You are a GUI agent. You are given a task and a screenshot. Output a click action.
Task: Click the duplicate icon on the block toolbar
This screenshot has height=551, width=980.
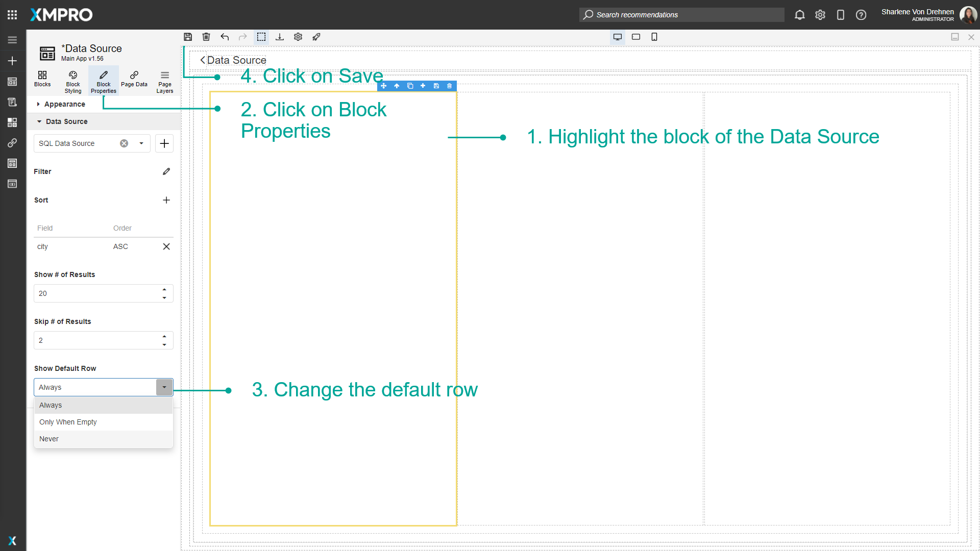410,86
